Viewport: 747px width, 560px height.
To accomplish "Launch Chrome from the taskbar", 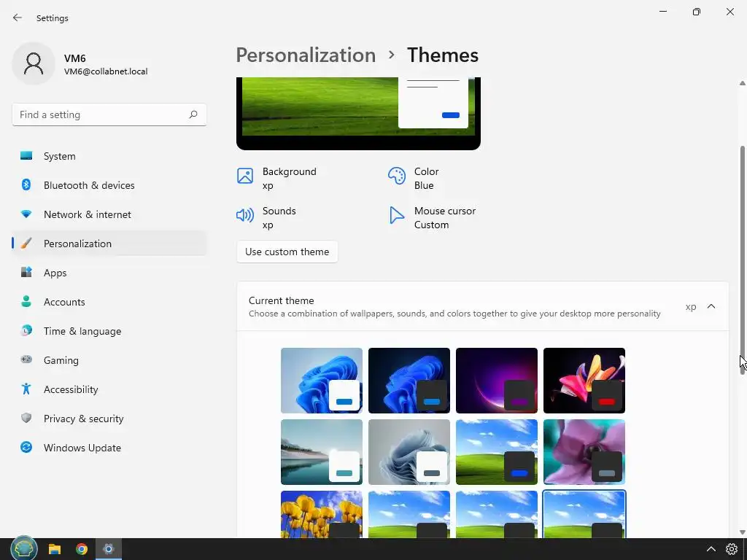I will click(x=82, y=549).
